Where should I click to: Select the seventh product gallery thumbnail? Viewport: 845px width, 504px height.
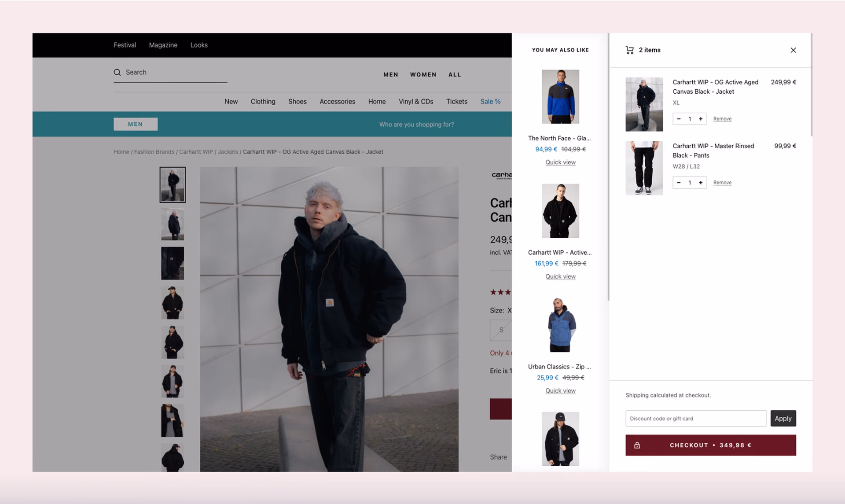click(x=173, y=420)
